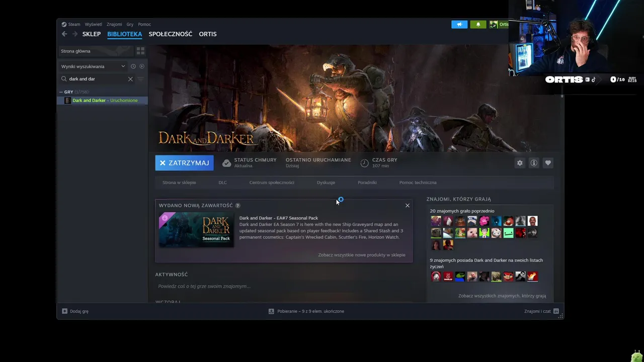Go back with the left arrow

tap(64, 34)
